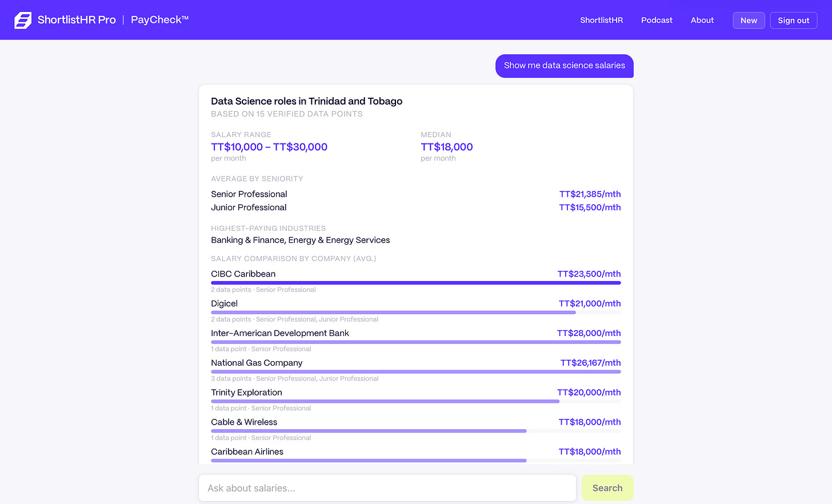Click the Caribbean Airlines company name
This screenshot has height=504, width=832.
pyautogui.click(x=247, y=452)
